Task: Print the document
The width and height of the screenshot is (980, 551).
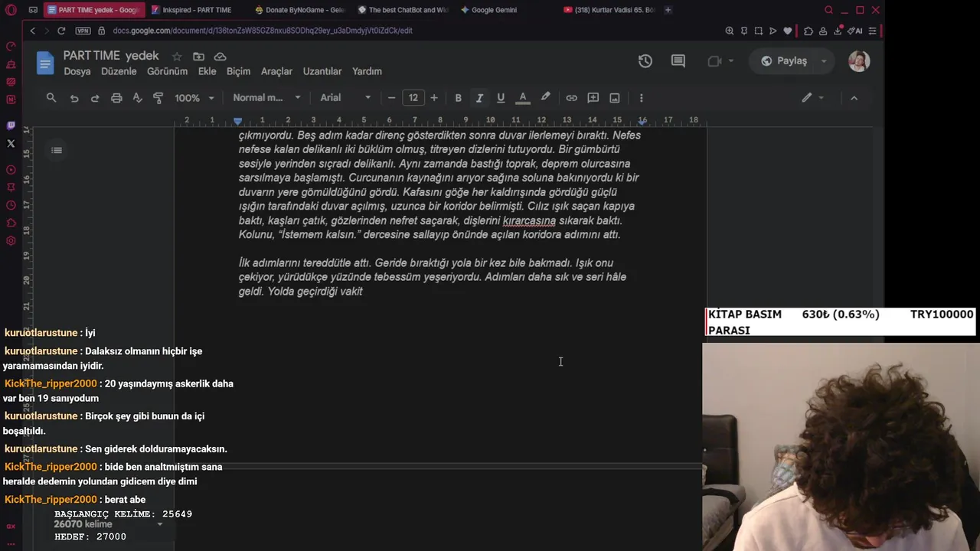Action: (116, 98)
